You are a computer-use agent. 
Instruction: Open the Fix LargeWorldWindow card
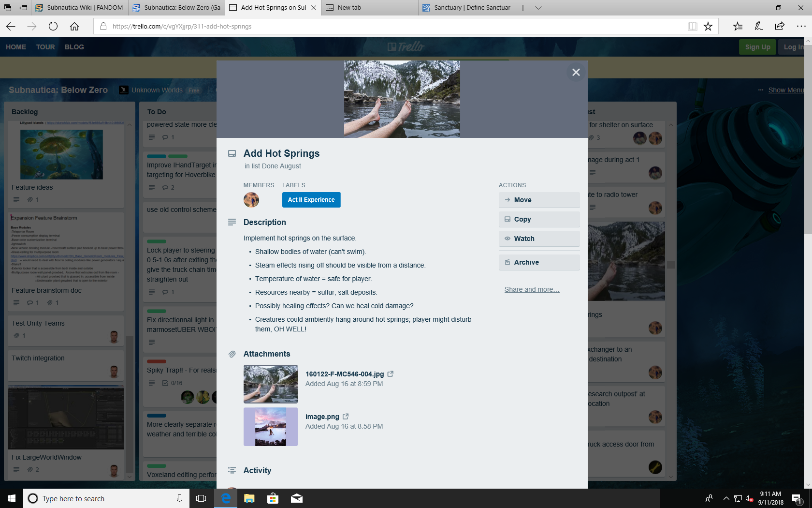click(66, 431)
